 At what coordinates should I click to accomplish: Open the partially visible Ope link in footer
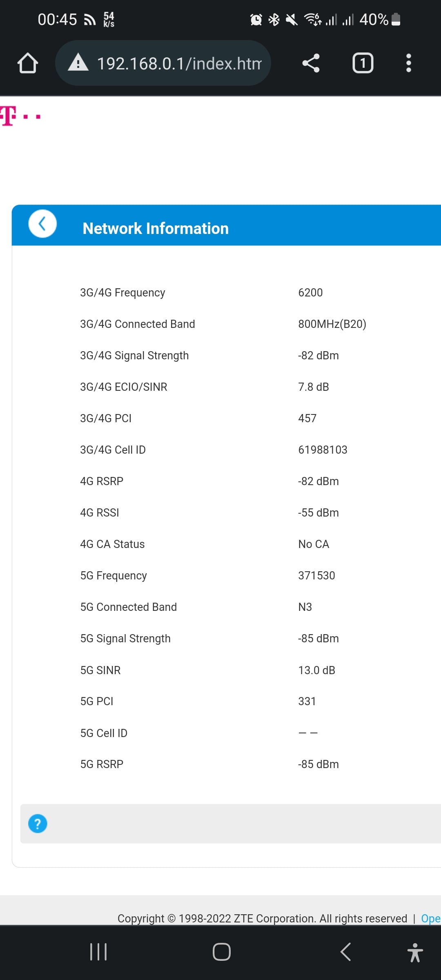(x=430, y=918)
